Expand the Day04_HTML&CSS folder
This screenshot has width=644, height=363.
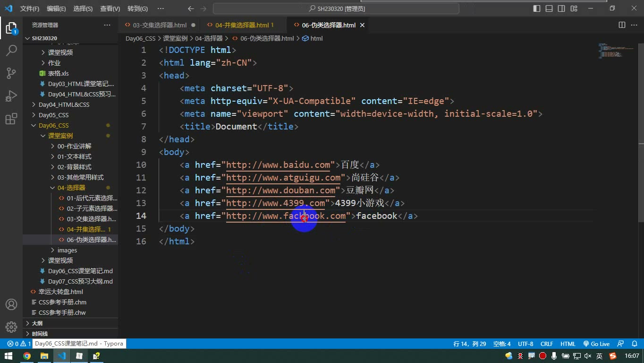tap(70, 104)
